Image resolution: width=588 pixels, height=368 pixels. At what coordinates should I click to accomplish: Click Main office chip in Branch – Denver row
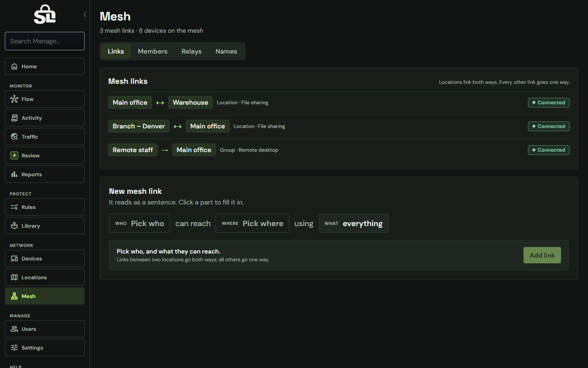[207, 126]
